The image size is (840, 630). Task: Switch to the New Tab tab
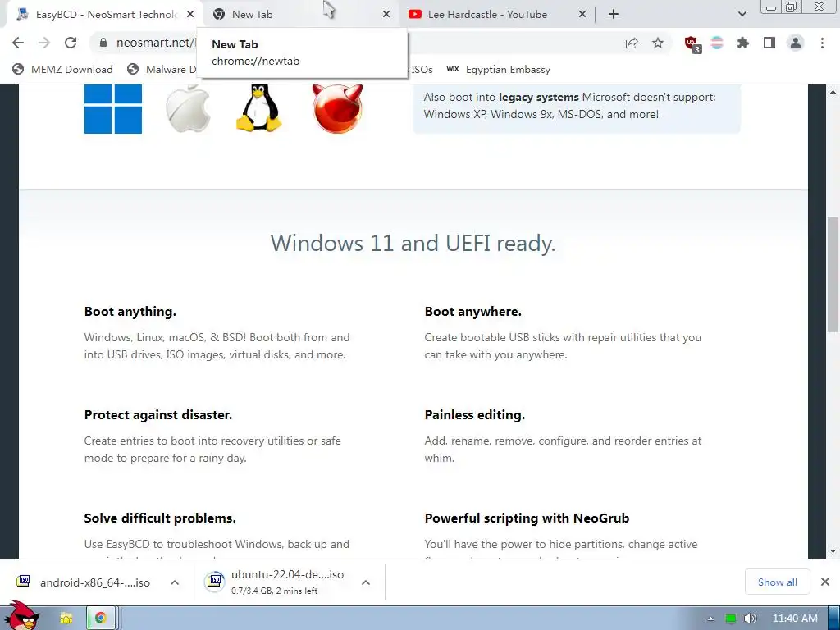point(300,15)
